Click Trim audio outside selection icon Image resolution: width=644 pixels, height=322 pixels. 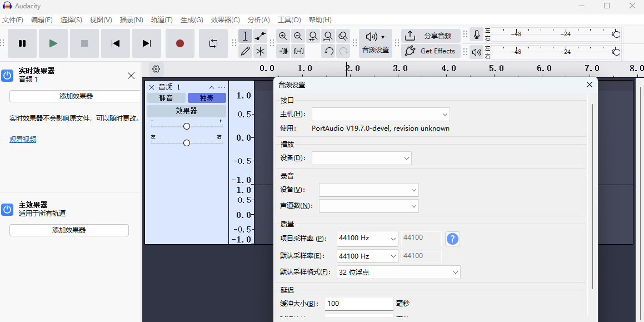tap(283, 51)
